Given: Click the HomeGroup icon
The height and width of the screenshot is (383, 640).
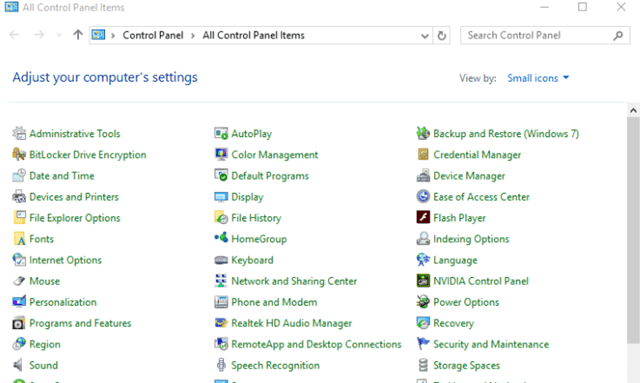Looking at the screenshot, I should pos(221,238).
